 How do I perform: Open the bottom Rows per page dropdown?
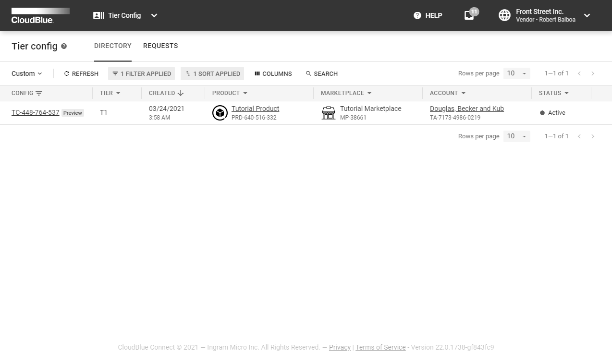click(x=517, y=136)
